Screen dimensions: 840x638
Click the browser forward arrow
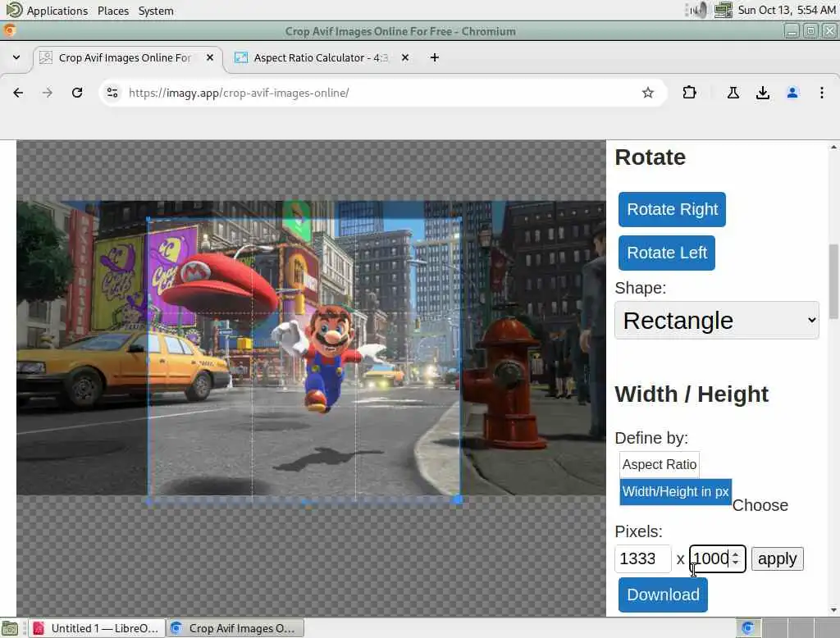[48, 93]
